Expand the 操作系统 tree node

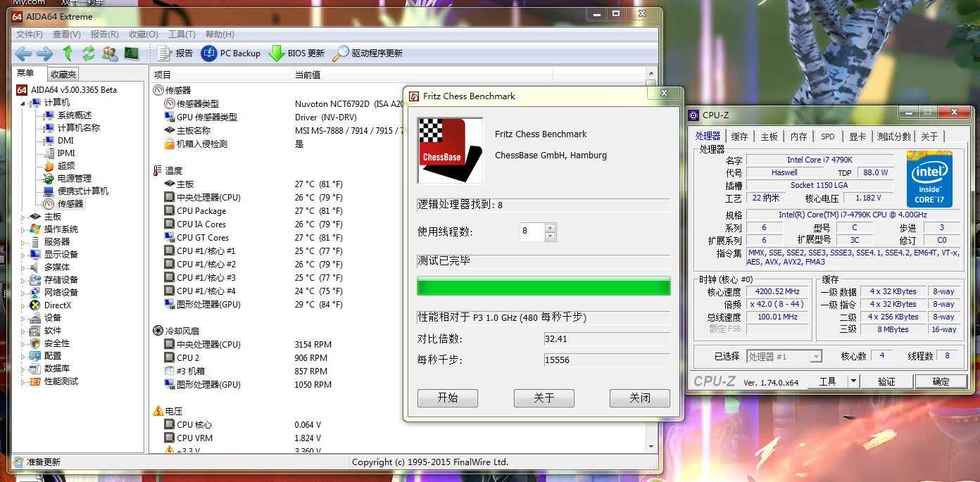(23, 229)
